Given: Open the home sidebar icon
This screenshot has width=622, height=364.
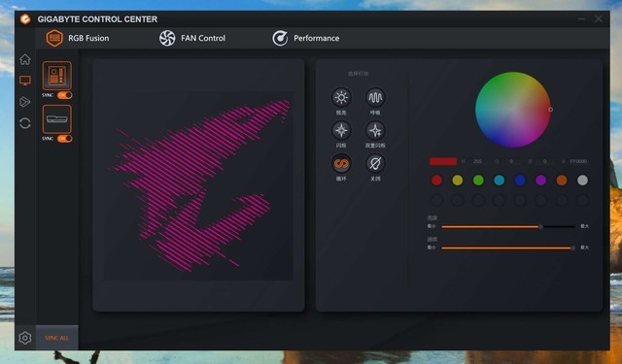Looking at the screenshot, I should pos(25,59).
